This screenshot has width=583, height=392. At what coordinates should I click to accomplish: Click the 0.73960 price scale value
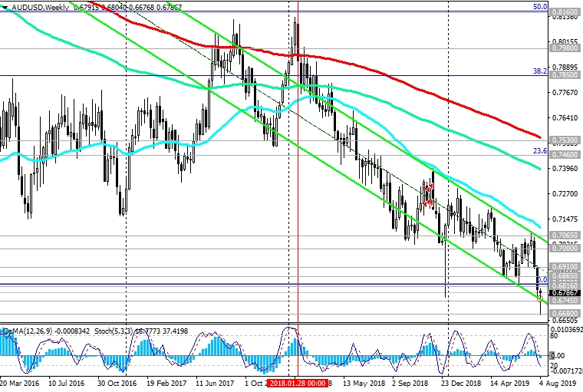(565, 169)
